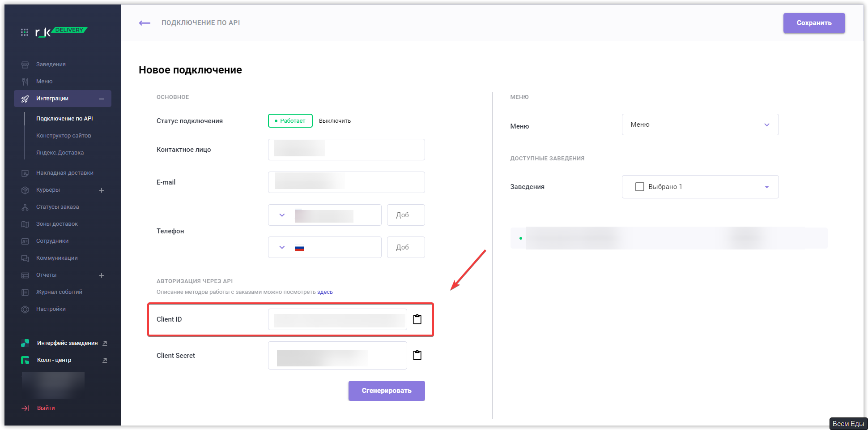Viewport: 868px width, 430px height.
Task: Open the здесь documentation link
Action: pos(325,292)
